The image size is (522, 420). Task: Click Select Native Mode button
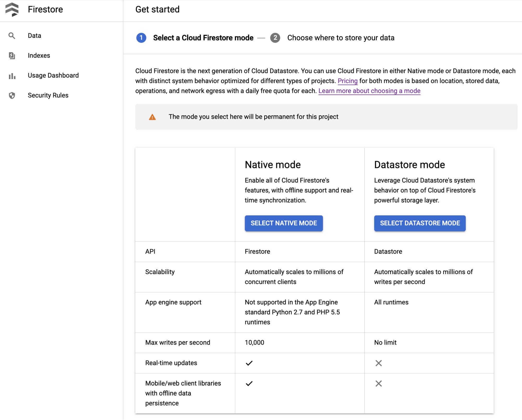tap(284, 223)
